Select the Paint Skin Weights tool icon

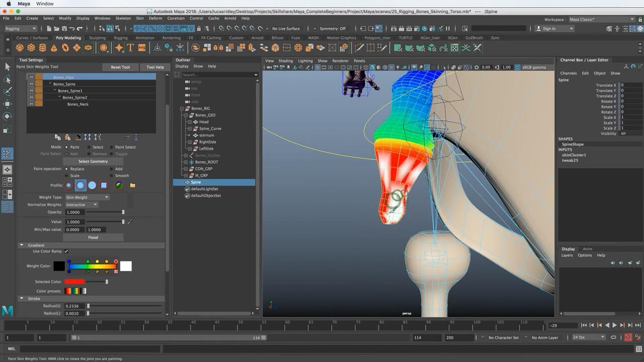8,154
